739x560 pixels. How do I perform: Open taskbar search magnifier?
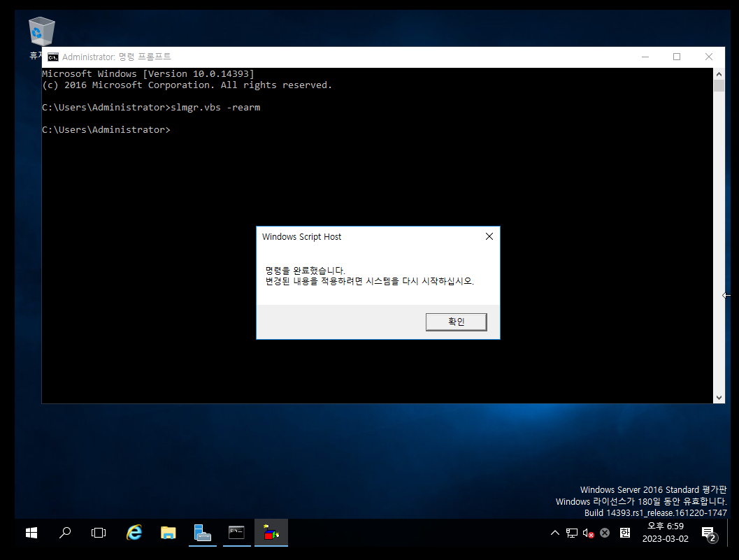(65, 533)
